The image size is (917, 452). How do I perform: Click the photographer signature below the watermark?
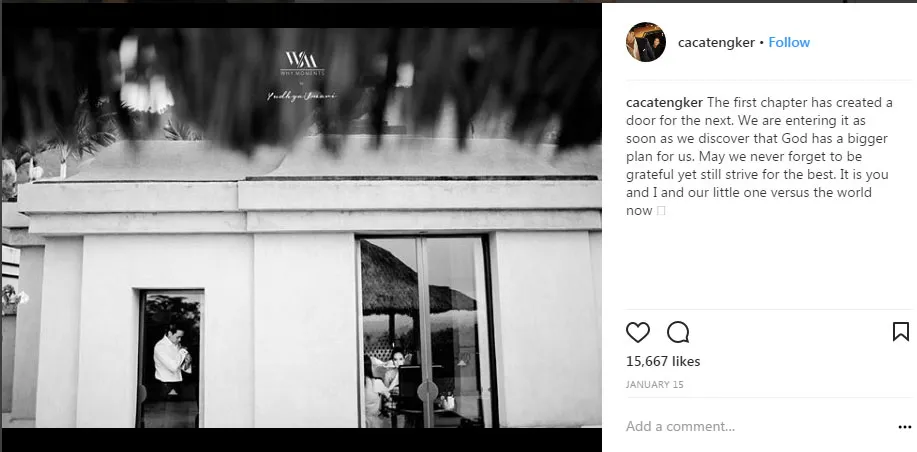click(301, 95)
